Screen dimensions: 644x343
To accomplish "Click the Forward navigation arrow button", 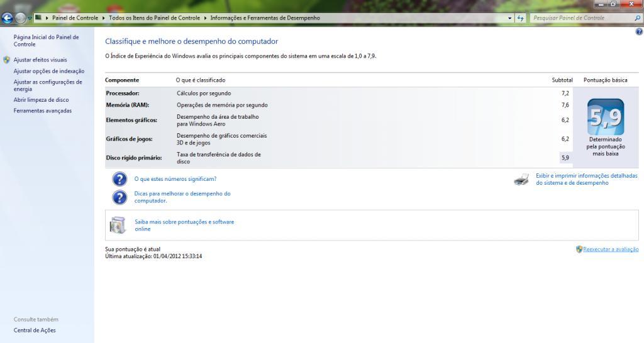I will [x=19, y=18].
